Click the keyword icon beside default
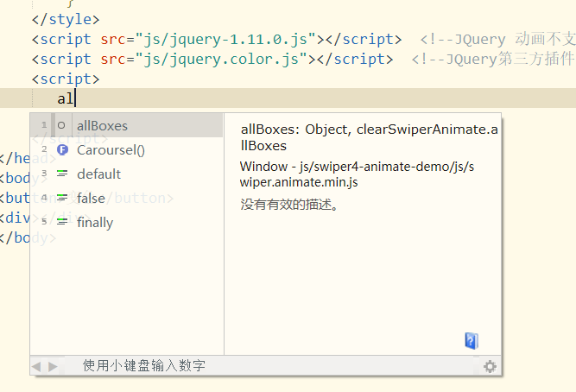 [x=61, y=174]
